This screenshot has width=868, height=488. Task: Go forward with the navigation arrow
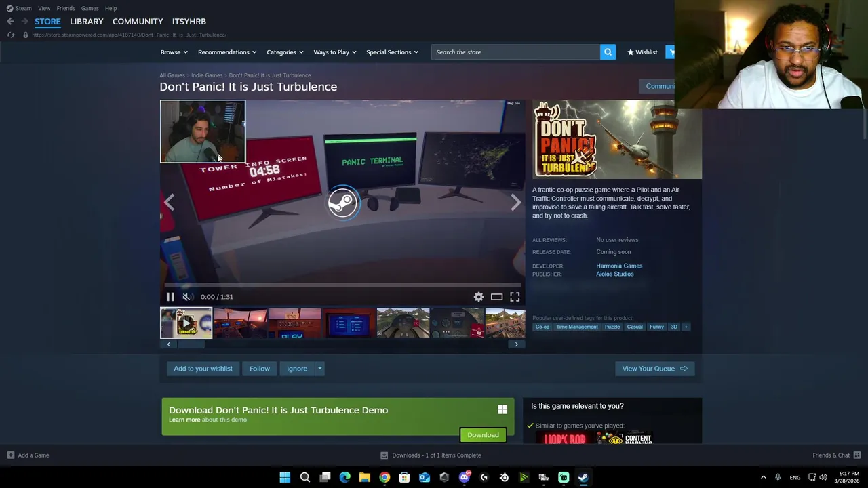pyautogui.click(x=24, y=22)
